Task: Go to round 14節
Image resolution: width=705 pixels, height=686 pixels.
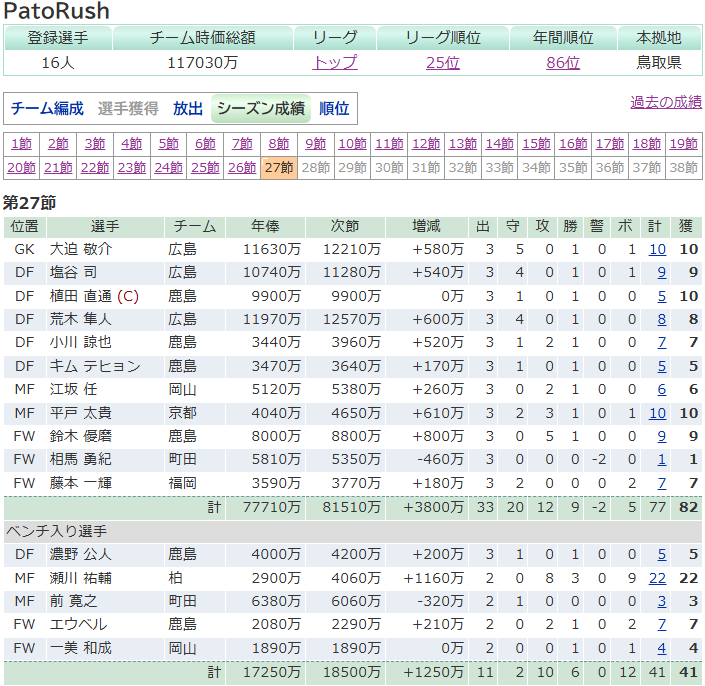Action: pos(500,144)
